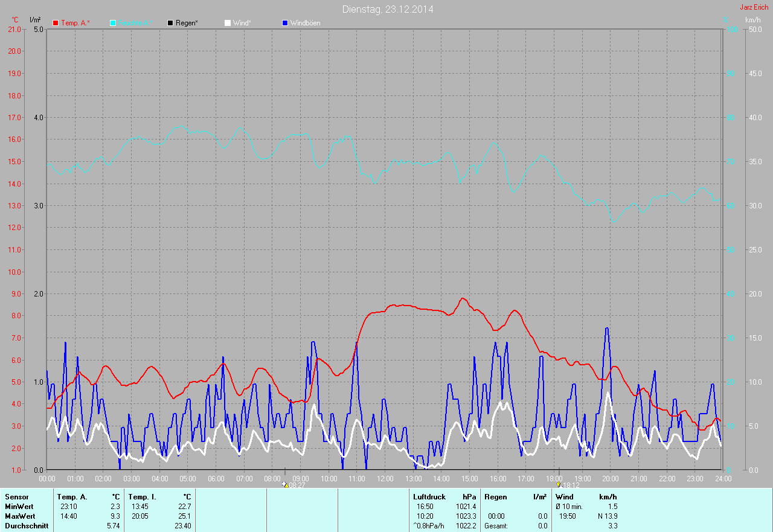Select the 'Durchschnitt' row label
Viewport: 773px width, 532px height.
(x=27, y=525)
